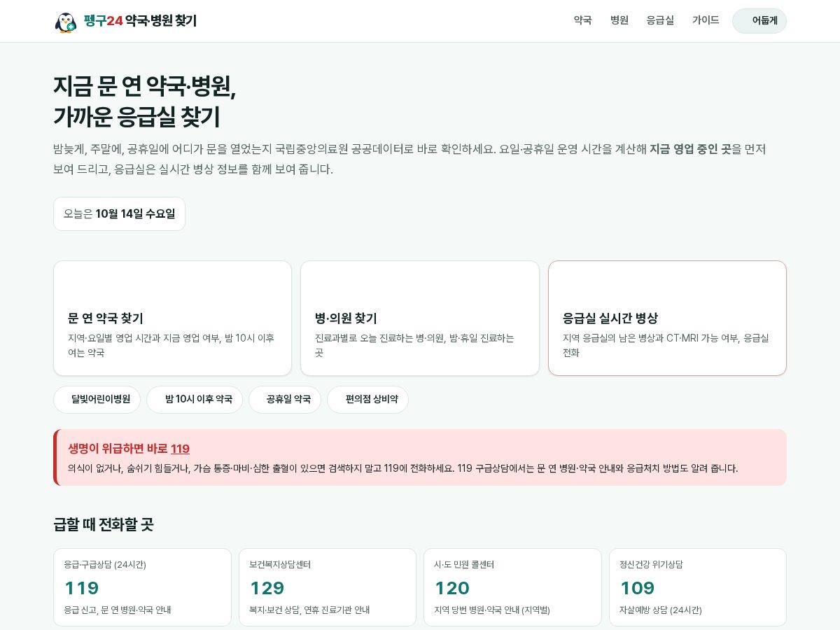Screen dimensions: 840x630
Task: Open the 문 연 약국 찾기 card
Action: click(x=172, y=318)
